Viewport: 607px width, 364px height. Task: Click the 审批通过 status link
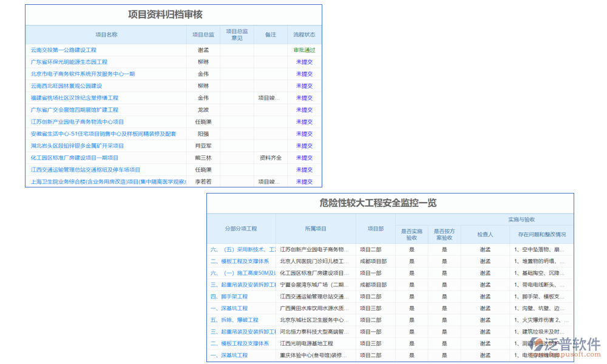click(303, 50)
